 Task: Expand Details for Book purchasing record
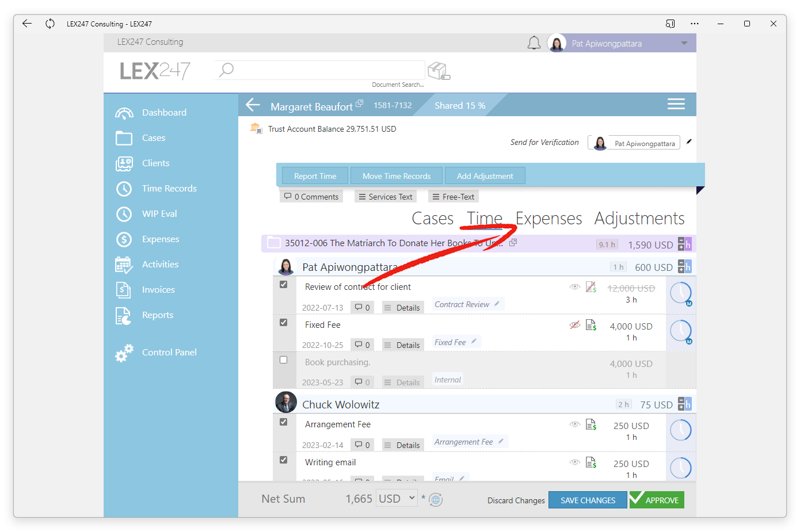(x=402, y=382)
